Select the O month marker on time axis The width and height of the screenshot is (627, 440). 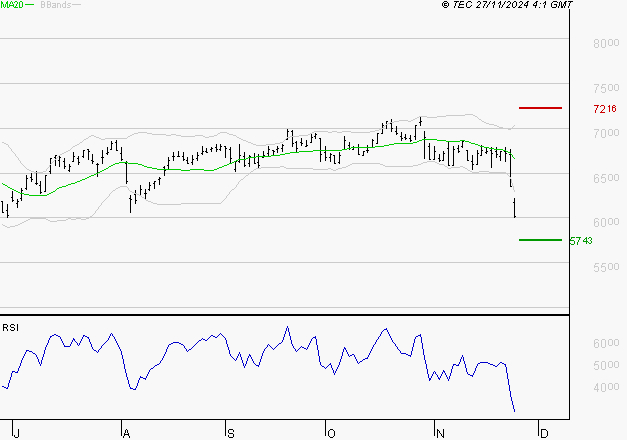[330, 433]
